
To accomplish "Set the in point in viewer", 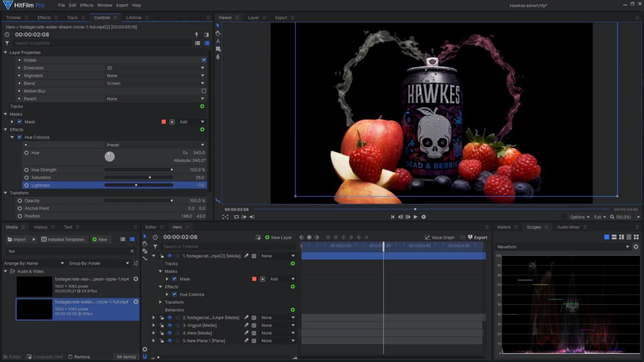I will (244, 217).
